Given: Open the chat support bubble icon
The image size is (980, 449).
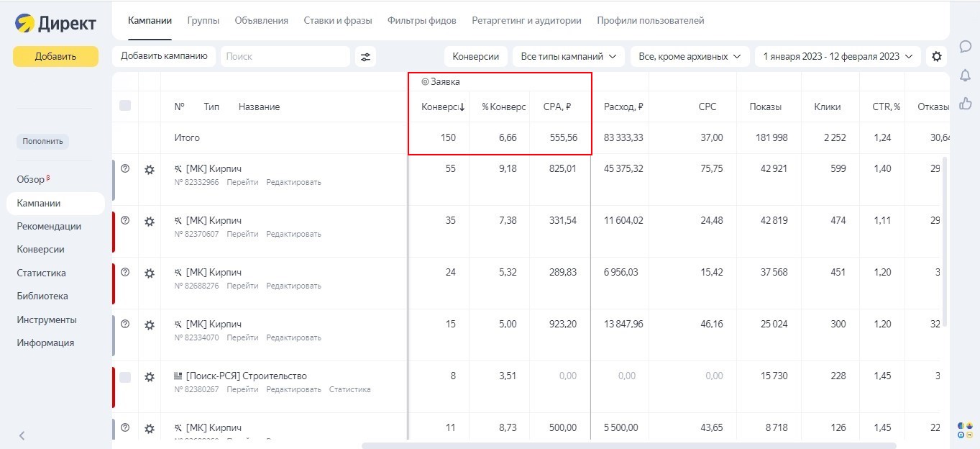Looking at the screenshot, I should click(x=965, y=46).
